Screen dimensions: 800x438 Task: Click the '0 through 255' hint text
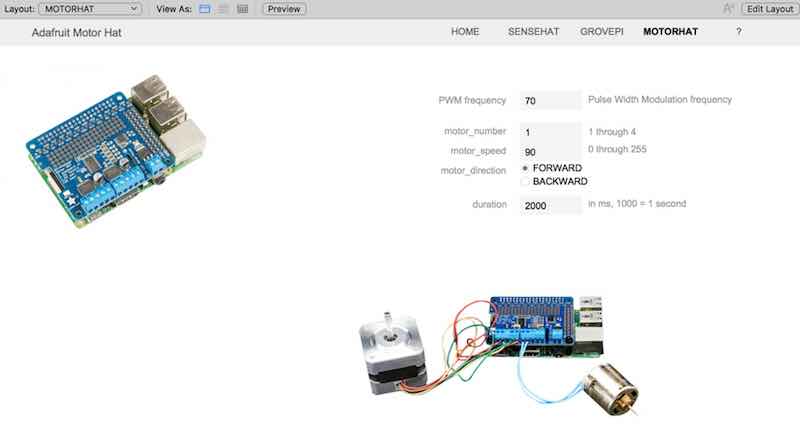tap(617, 149)
